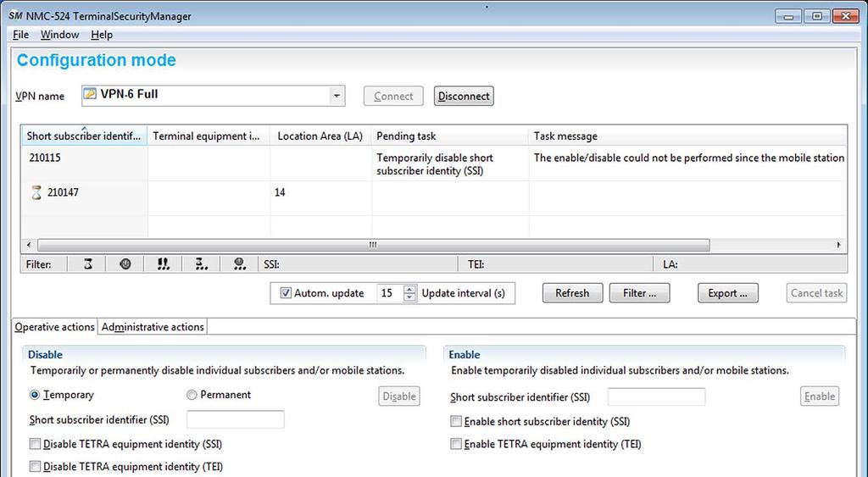The height and width of the screenshot is (477, 868).
Task: Open the Window menu
Action: pos(60,35)
